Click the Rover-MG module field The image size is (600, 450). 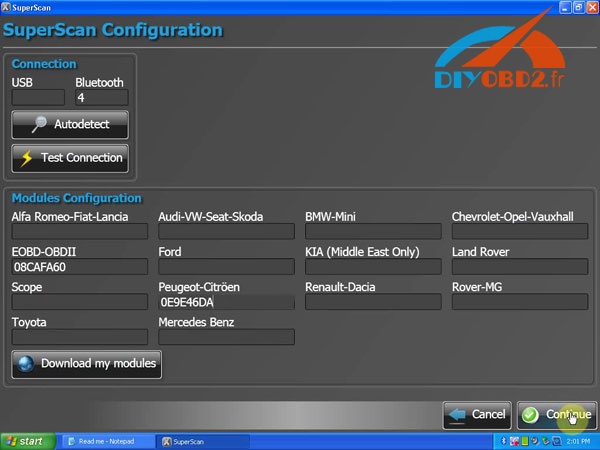[x=520, y=302]
